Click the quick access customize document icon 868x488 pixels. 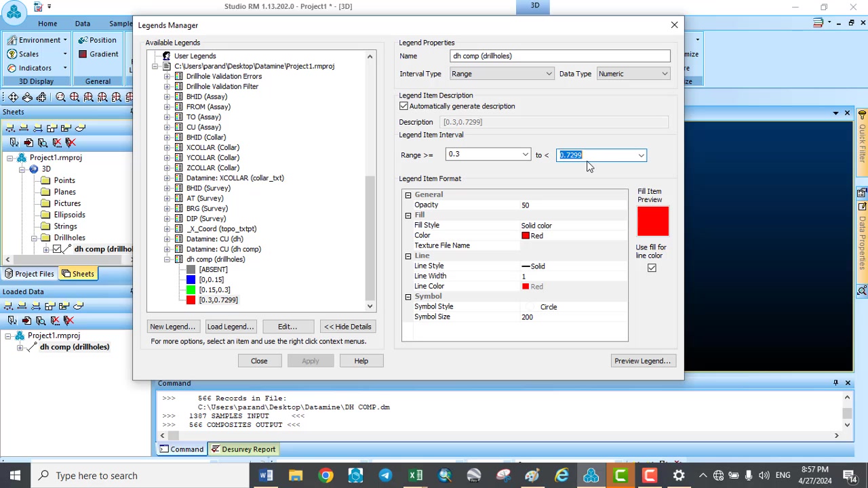(38, 7)
